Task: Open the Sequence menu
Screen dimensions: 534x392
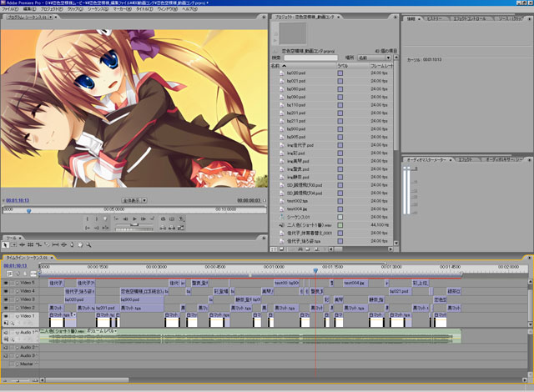Action: [98, 9]
